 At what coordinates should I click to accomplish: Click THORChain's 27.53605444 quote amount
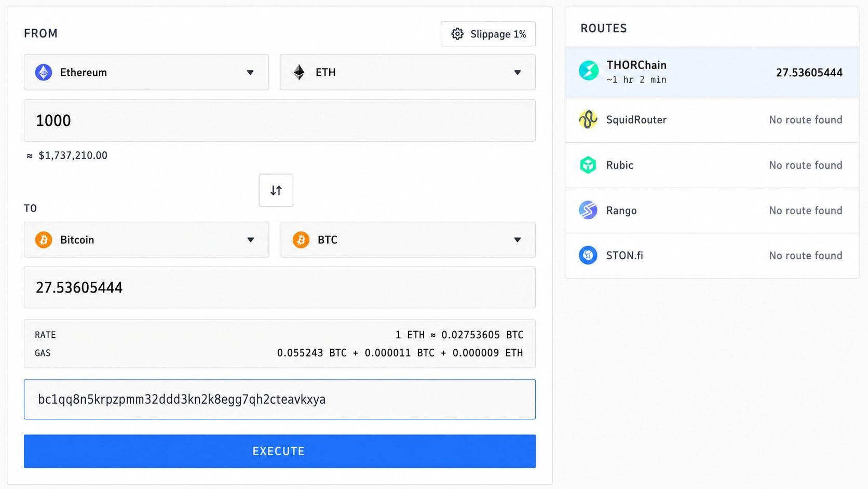pyautogui.click(x=809, y=72)
